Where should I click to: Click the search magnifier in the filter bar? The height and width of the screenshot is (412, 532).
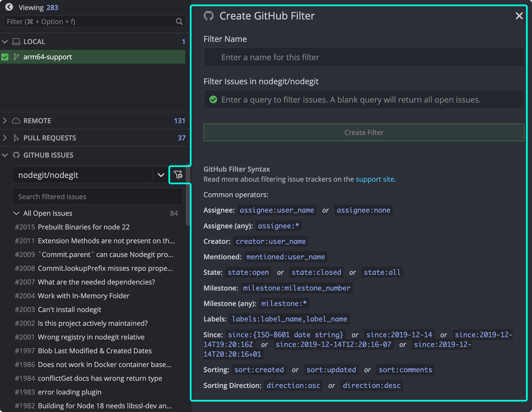(x=179, y=22)
